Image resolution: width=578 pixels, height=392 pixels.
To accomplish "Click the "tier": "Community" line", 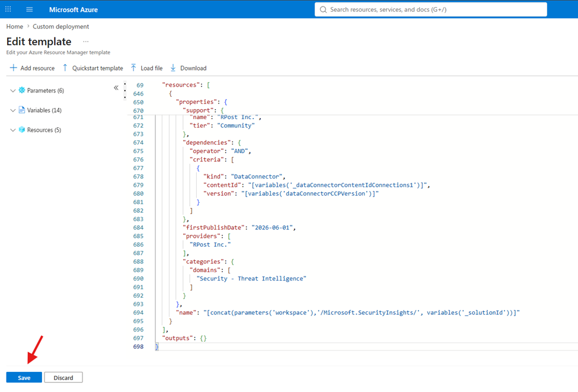I will click(x=222, y=125).
